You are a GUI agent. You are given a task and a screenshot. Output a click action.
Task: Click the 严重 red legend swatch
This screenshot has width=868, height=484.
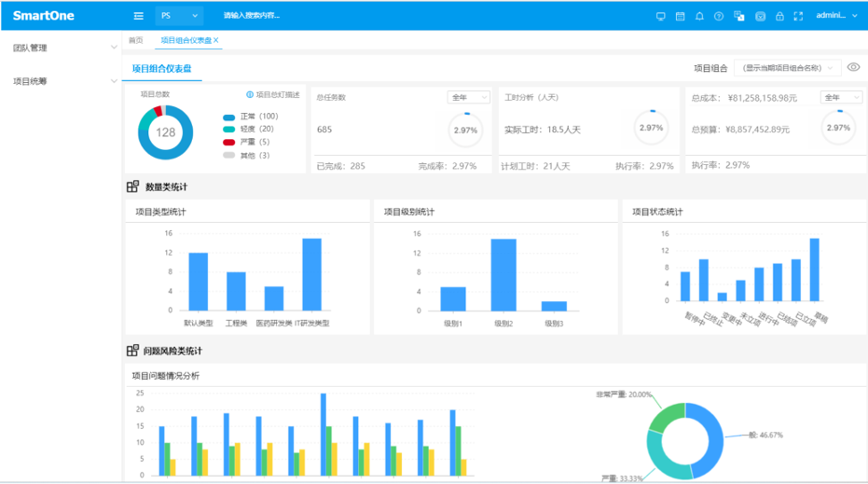pos(228,143)
